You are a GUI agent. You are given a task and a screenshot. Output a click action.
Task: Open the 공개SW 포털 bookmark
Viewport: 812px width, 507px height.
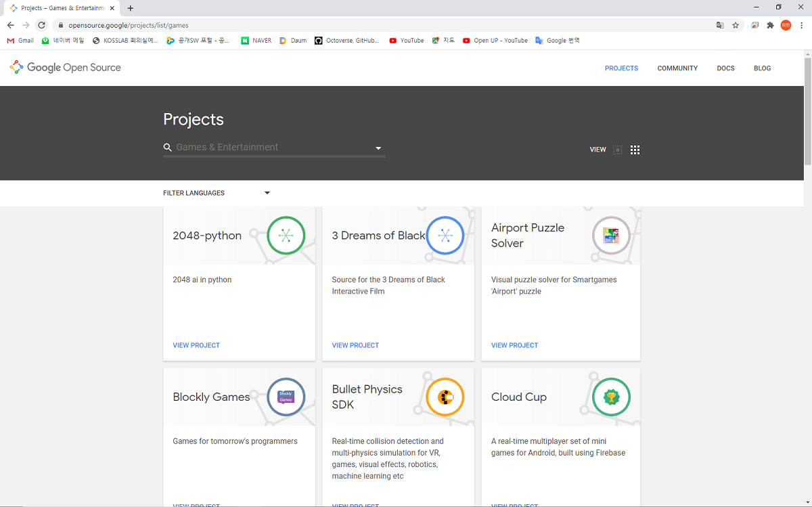point(198,41)
